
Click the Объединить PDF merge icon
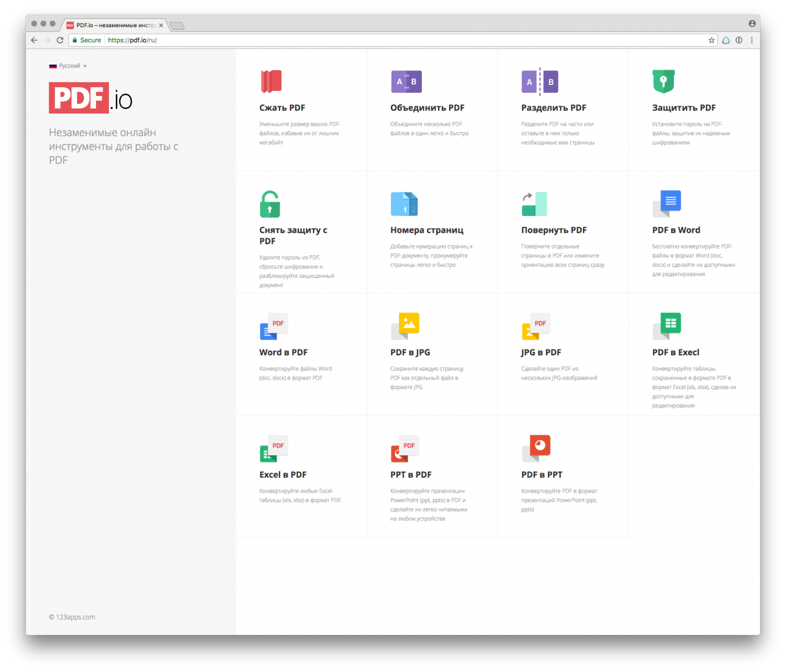tap(407, 82)
